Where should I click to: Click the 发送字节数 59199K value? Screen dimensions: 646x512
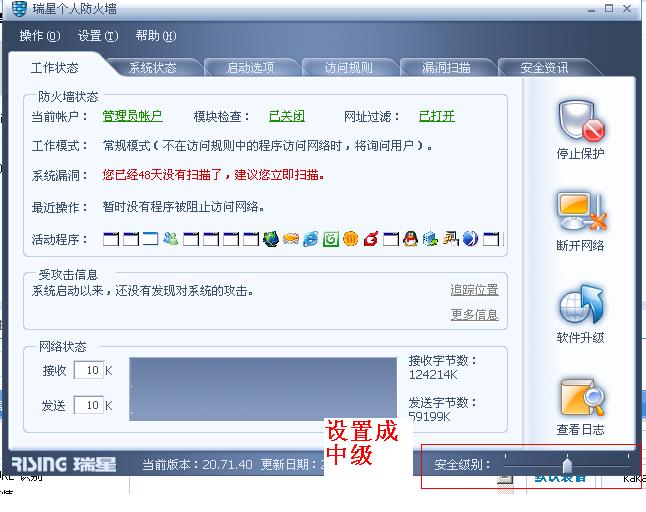click(430, 416)
